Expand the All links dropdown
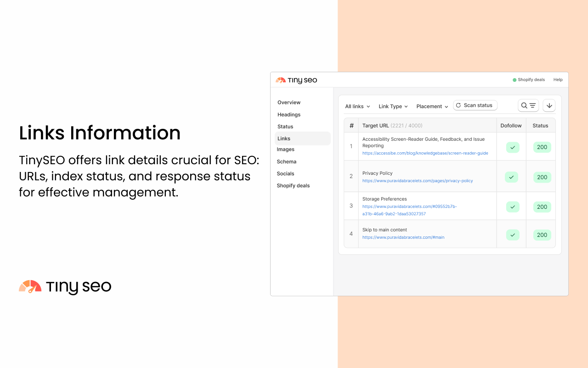The image size is (588, 368). point(357,106)
